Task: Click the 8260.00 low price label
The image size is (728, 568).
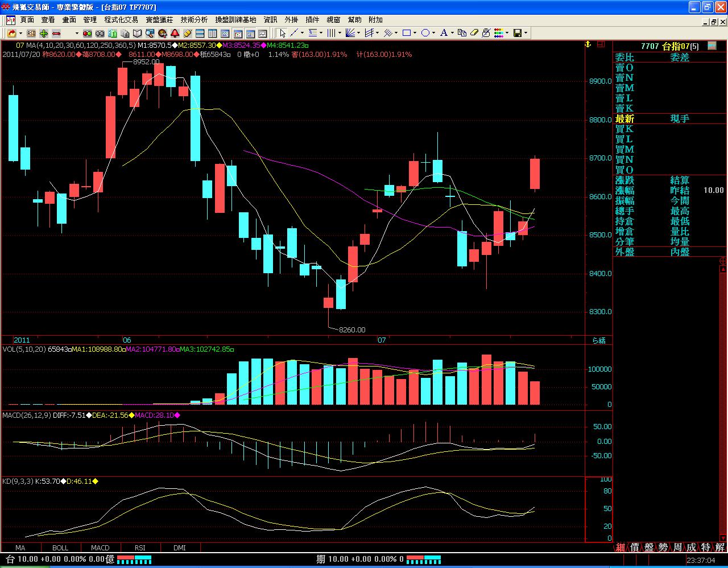Action: click(x=352, y=330)
